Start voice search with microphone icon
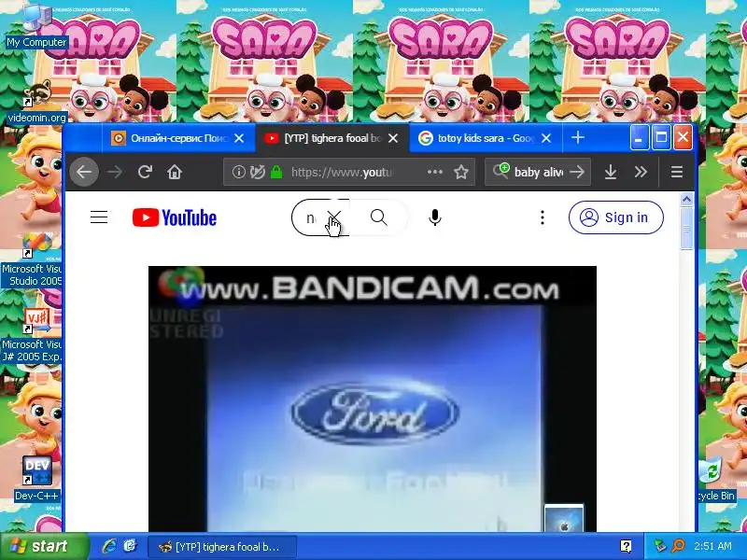The height and width of the screenshot is (560, 747). (435, 217)
